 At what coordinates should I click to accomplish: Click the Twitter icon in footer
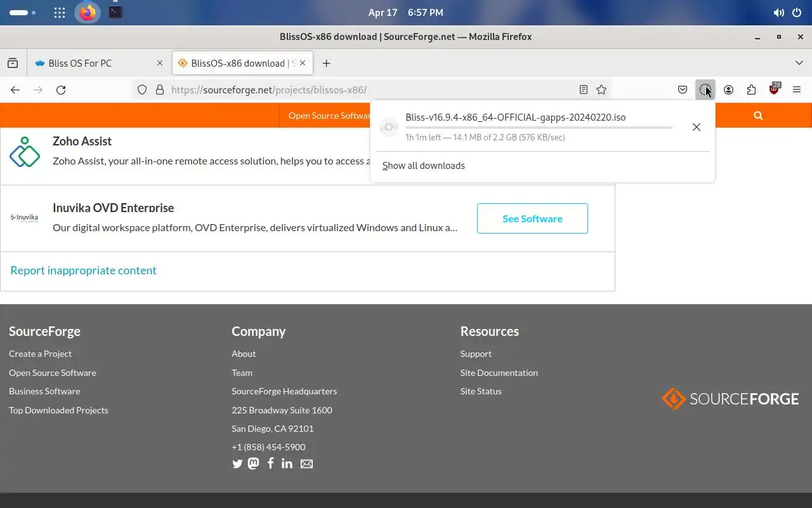[237, 464]
